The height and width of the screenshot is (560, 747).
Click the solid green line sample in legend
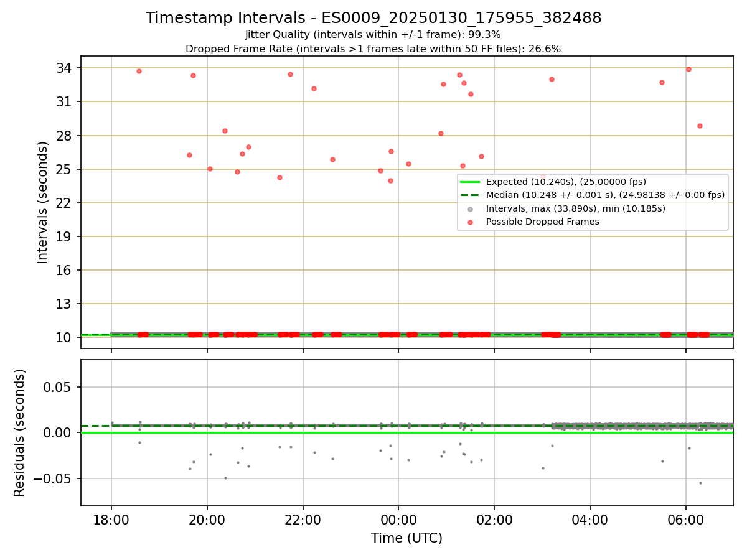(x=471, y=182)
